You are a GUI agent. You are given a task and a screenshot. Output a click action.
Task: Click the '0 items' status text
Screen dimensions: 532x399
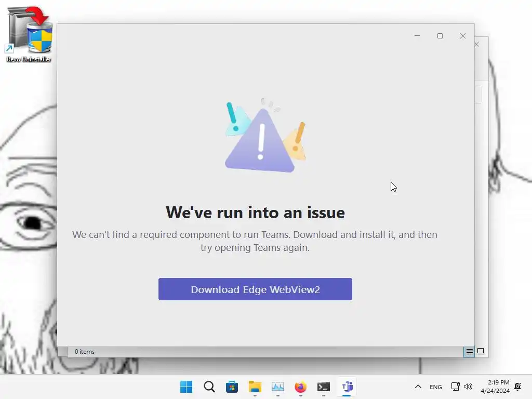[85, 352]
